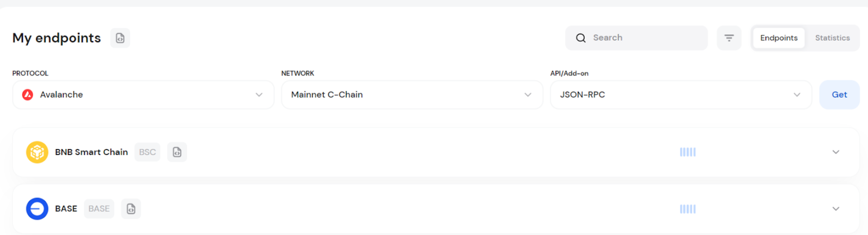Open the Network dropdown showing Mainnet C-Chain
This screenshot has height=235, width=868.
pos(412,95)
